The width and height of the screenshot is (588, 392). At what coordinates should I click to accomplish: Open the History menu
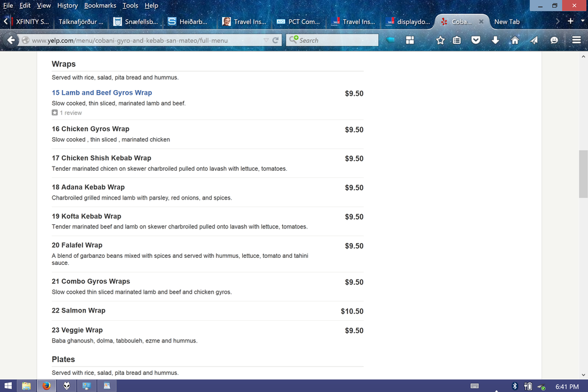coord(67,5)
